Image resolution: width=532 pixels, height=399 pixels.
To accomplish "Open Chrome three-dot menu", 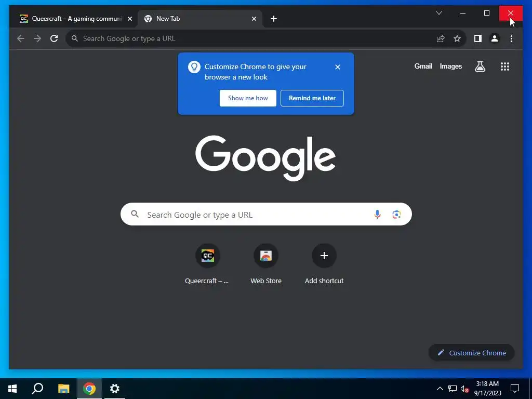I will click(x=511, y=38).
